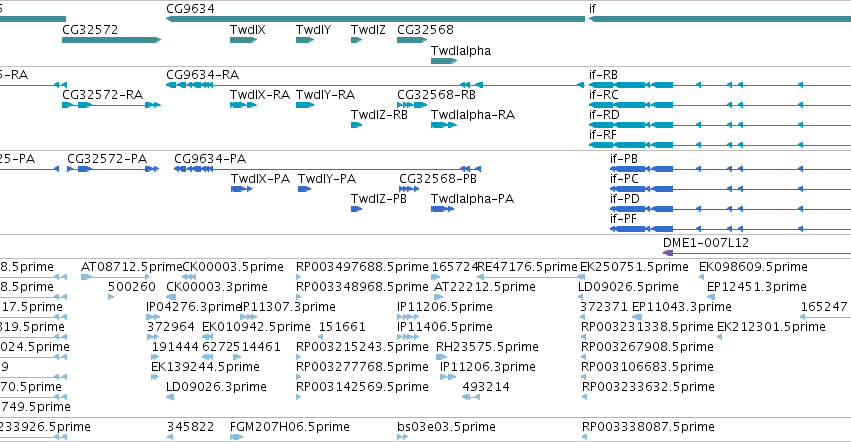Select EST LD09026.3prime
The image size is (851, 442).
[x=170, y=397]
